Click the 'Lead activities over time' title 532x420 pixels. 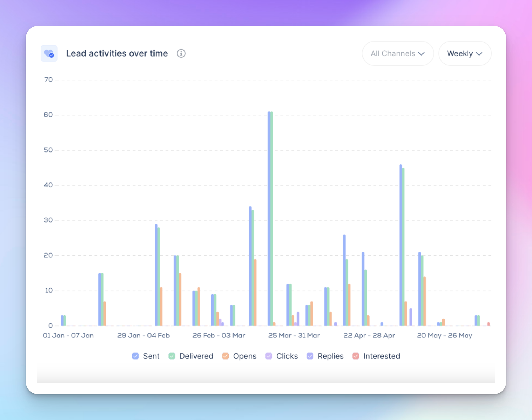point(117,53)
